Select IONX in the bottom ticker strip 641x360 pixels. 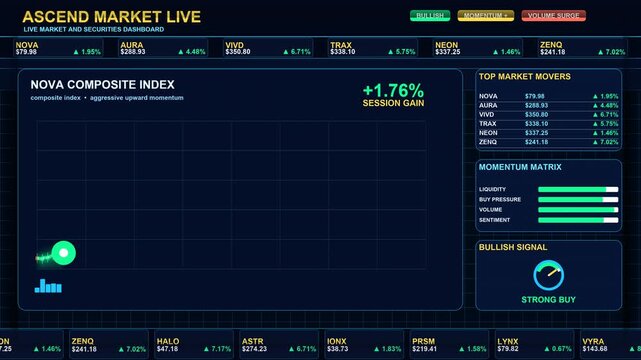[x=364, y=344]
